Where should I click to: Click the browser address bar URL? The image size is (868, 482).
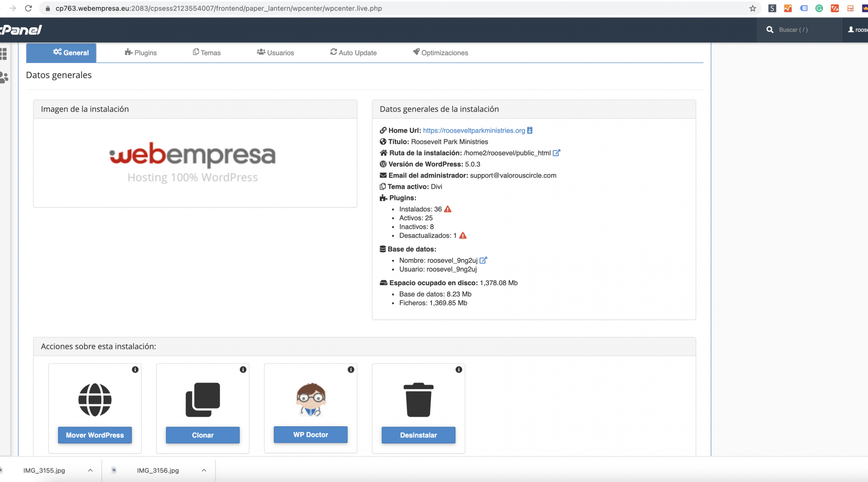219,8
